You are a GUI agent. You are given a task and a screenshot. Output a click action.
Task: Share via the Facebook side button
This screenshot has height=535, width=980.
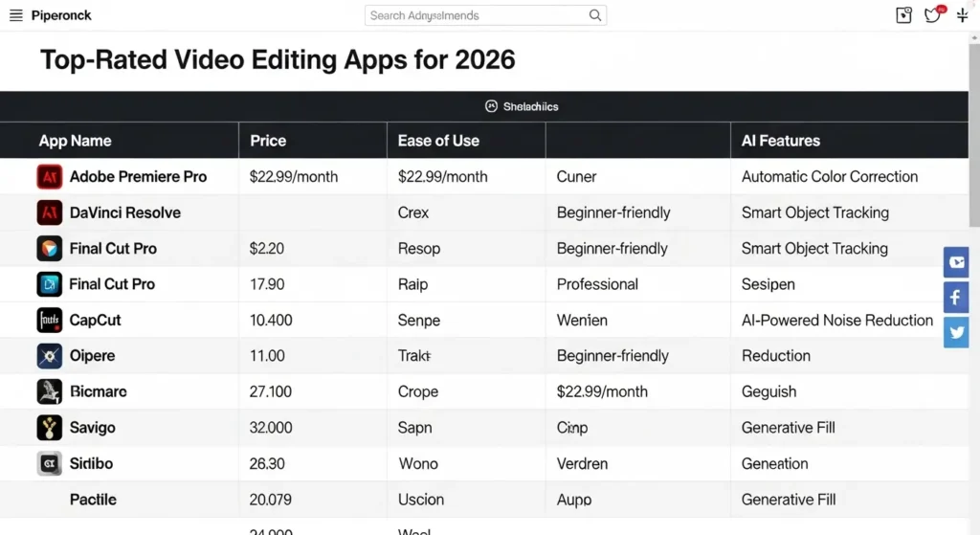955,298
